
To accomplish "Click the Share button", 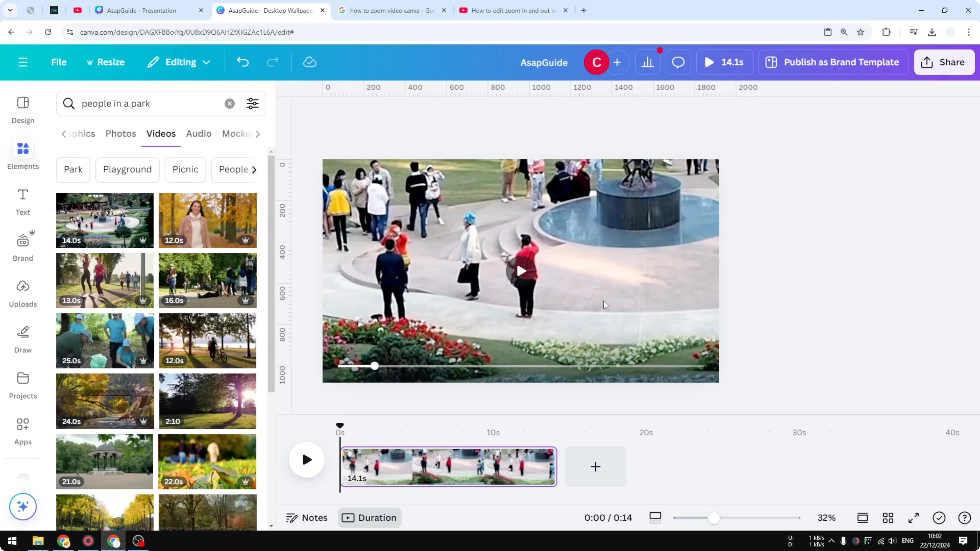I will pyautogui.click(x=944, y=62).
